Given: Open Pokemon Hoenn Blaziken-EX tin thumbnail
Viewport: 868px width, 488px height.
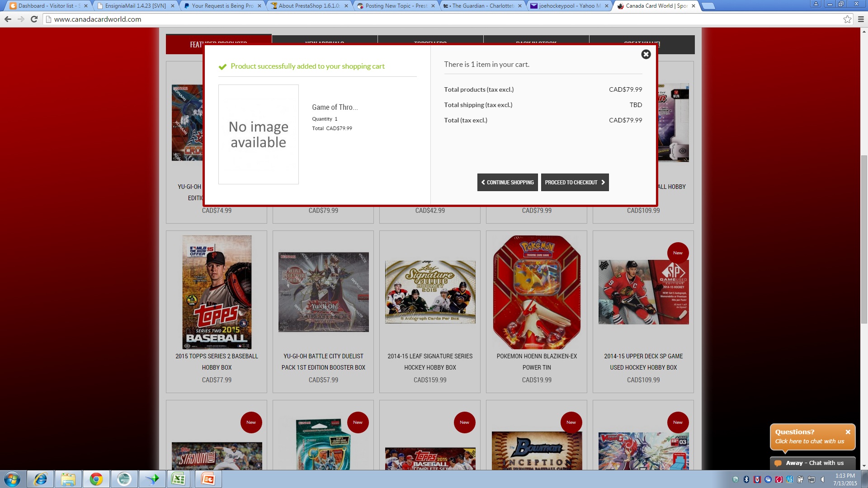Looking at the screenshot, I should click(537, 292).
